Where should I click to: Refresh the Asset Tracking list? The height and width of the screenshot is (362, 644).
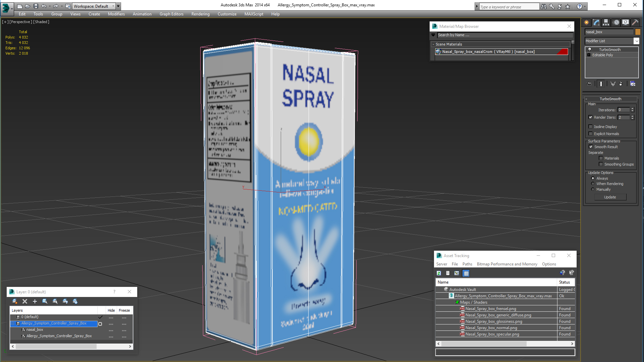pyautogui.click(x=439, y=273)
